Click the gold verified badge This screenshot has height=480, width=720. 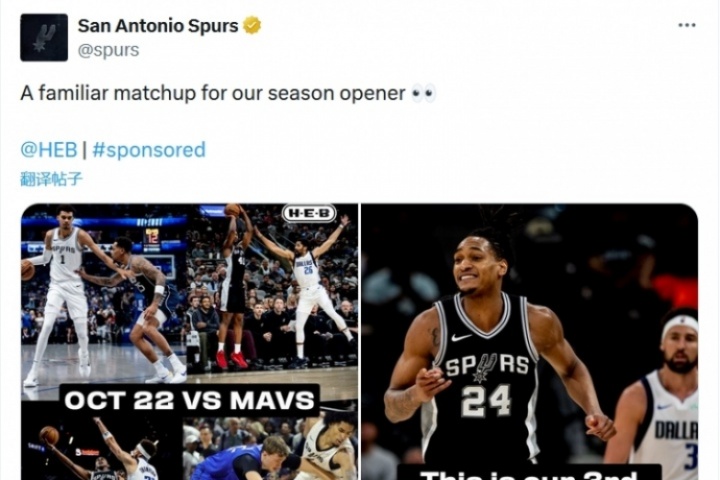252,25
